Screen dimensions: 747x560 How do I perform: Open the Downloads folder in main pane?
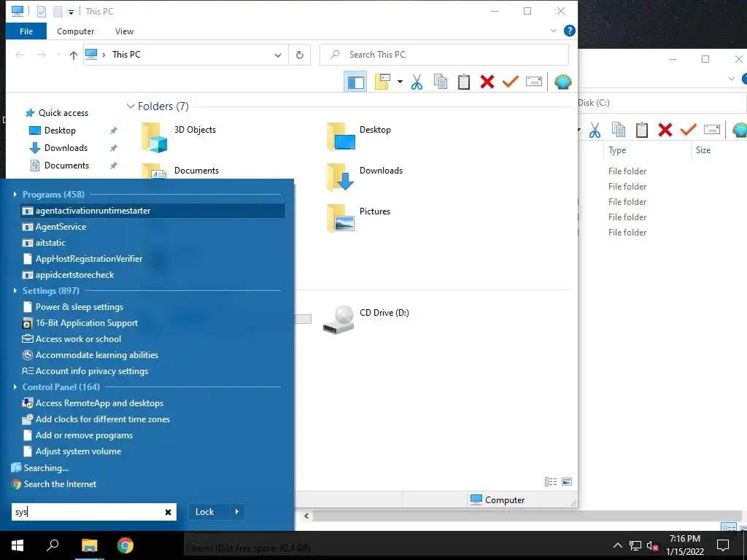click(x=365, y=177)
